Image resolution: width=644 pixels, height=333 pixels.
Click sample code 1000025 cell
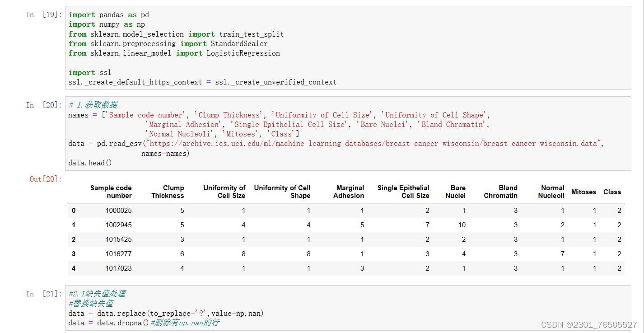119,211
